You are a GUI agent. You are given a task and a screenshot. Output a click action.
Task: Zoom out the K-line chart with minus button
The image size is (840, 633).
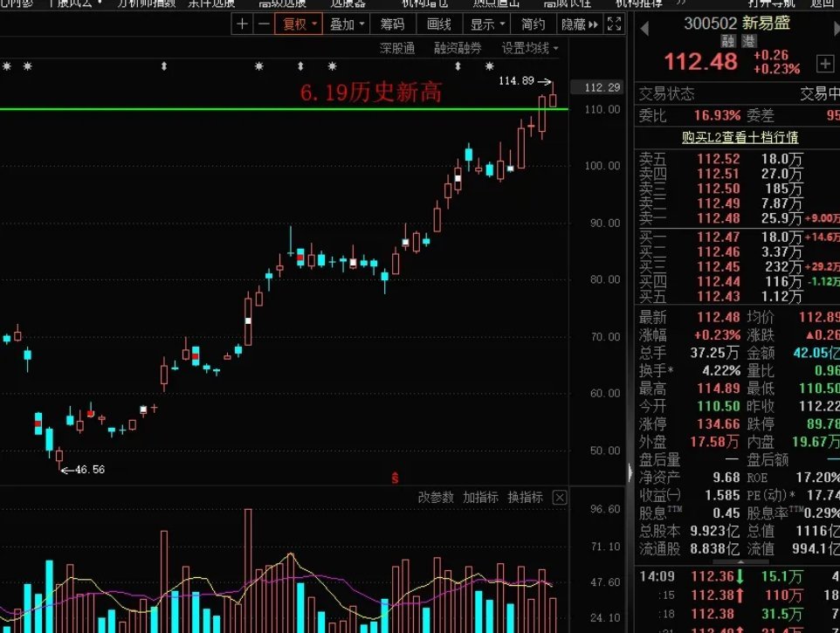point(264,24)
